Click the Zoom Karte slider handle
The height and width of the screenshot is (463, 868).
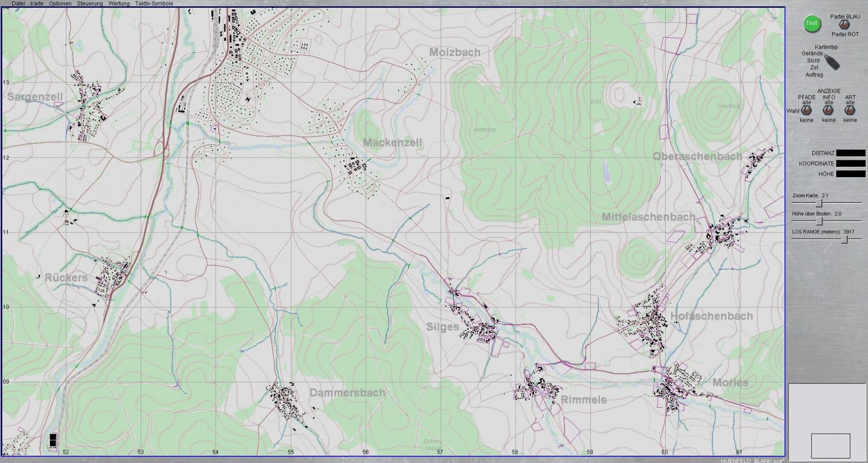click(819, 203)
